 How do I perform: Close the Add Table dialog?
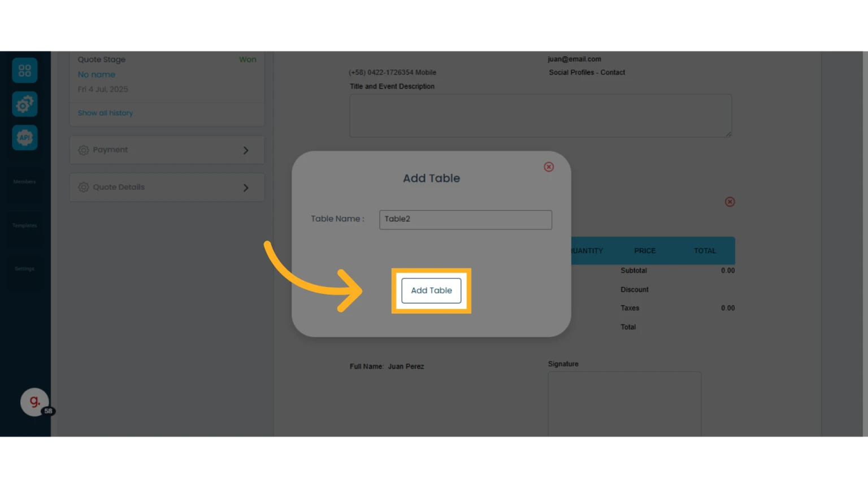click(549, 167)
